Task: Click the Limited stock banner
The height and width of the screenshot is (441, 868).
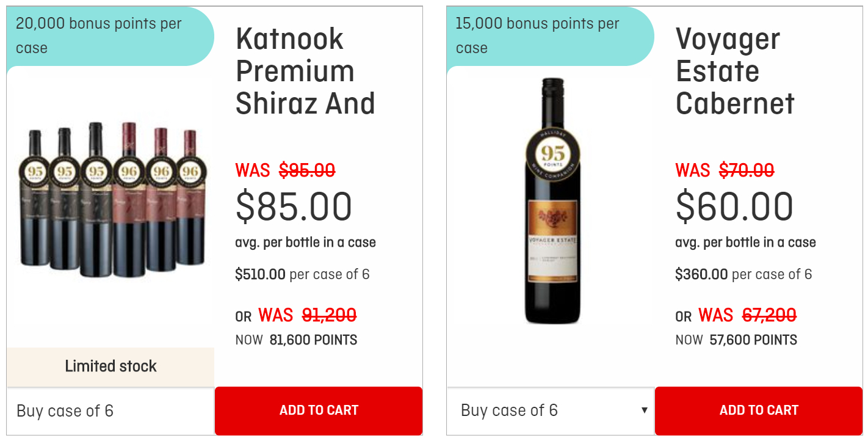Action: pos(110,366)
